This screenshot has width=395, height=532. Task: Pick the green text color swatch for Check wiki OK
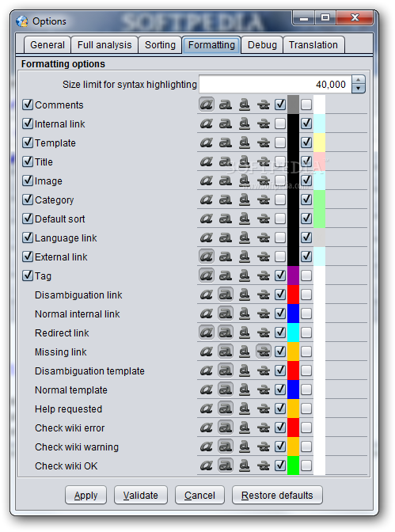click(x=293, y=465)
